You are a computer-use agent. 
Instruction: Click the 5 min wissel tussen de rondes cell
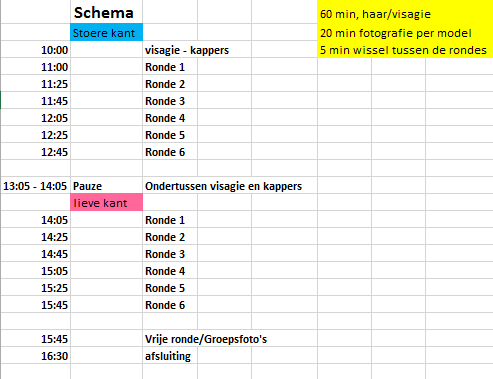click(405, 50)
